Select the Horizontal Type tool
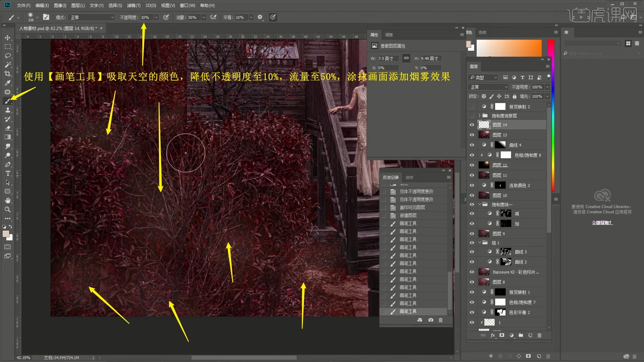 (x=8, y=173)
